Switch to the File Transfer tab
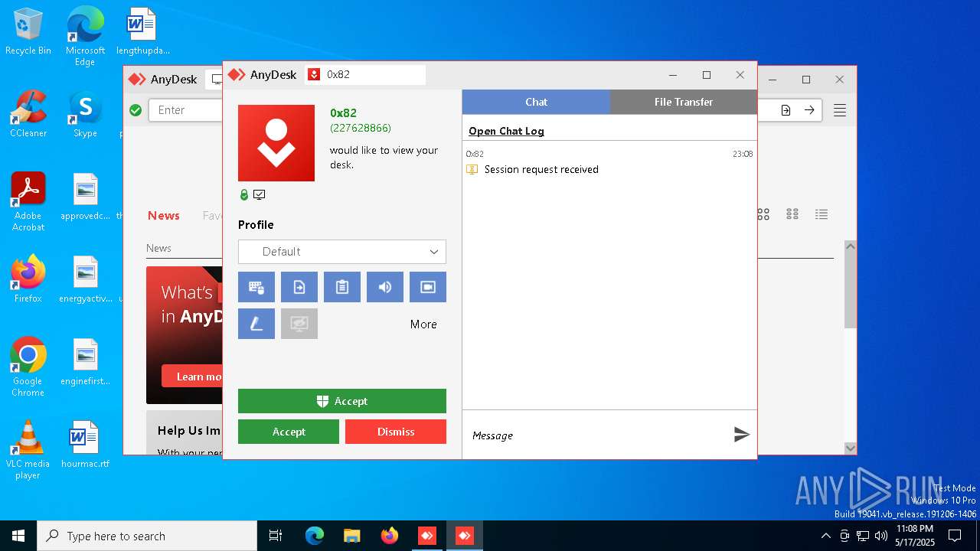Viewport: 980px width, 551px height. (x=684, y=102)
